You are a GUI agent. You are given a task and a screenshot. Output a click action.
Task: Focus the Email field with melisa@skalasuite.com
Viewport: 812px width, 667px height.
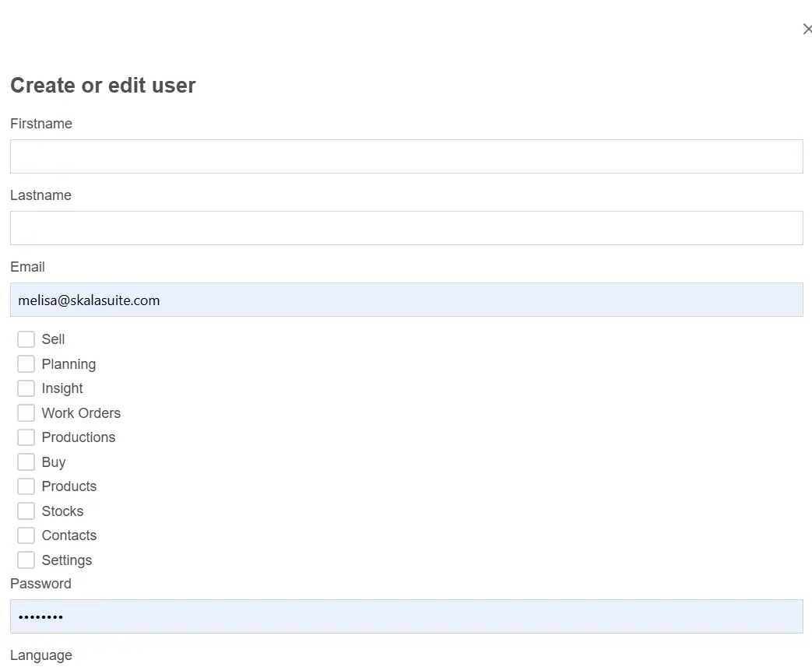[x=406, y=300]
